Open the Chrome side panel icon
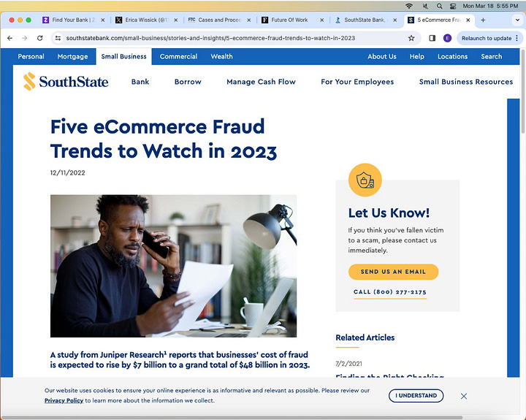The width and height of the screenshot is (526, 420). tap(432, 38)
